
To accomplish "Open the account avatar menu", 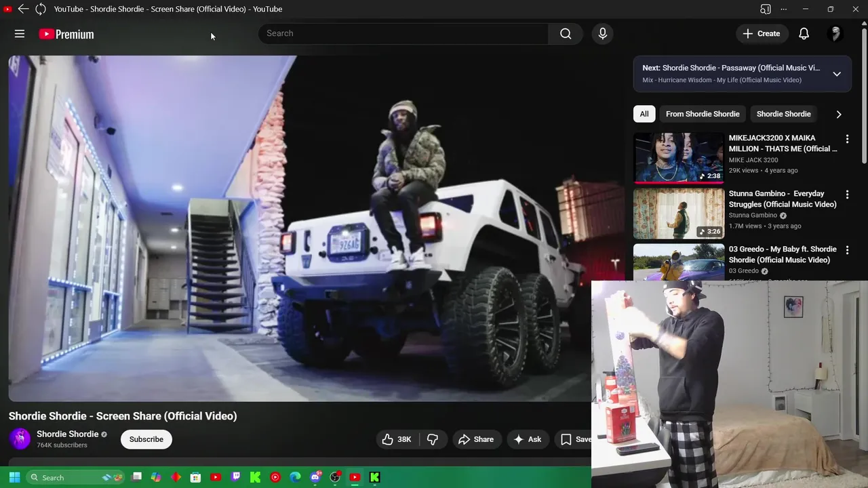I will [x=835, y=33].
